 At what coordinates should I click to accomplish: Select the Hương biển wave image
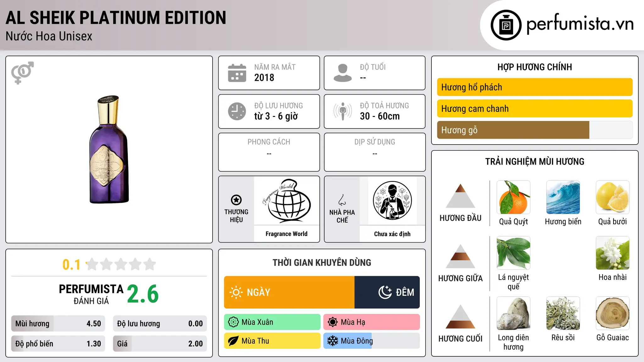click(x=563, y=197)
